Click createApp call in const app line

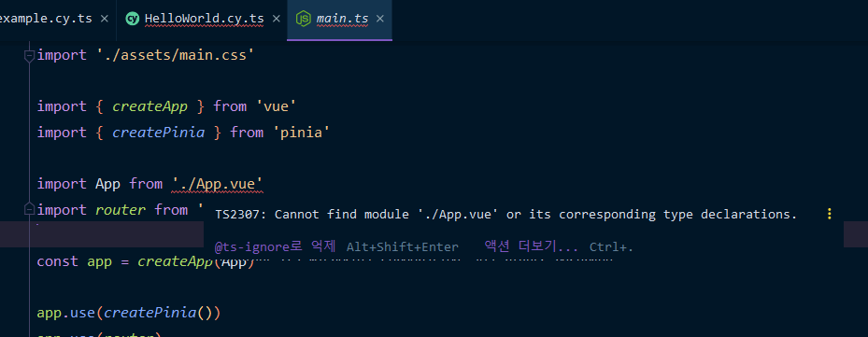176,261
